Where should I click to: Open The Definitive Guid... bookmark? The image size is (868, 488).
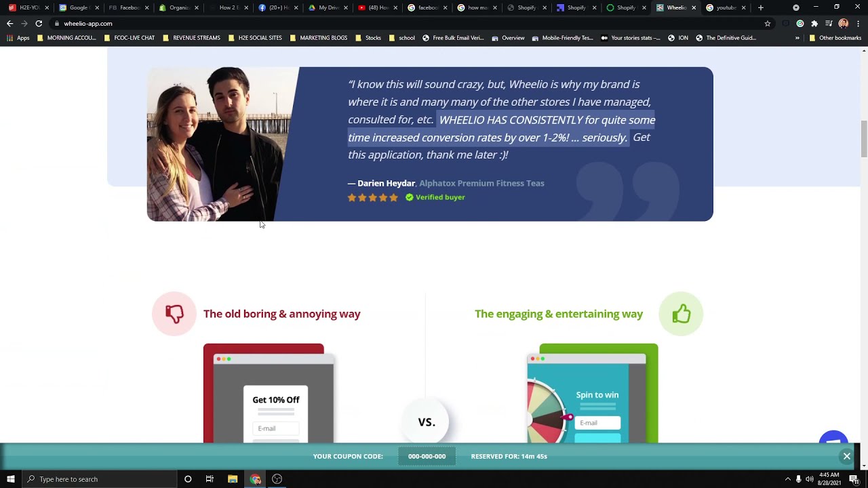point(726,38)
